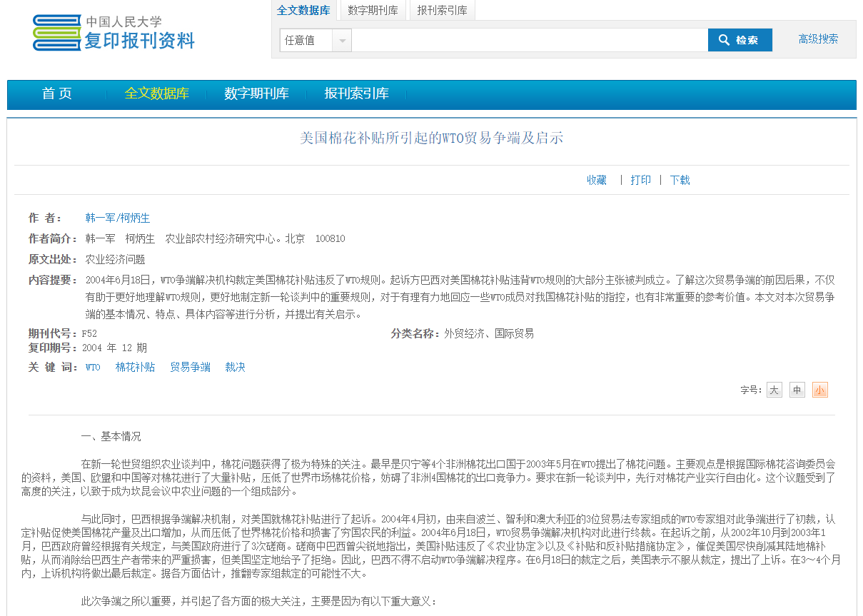Open 报刊索引库 in the blue navigation bar

point(356,94)
